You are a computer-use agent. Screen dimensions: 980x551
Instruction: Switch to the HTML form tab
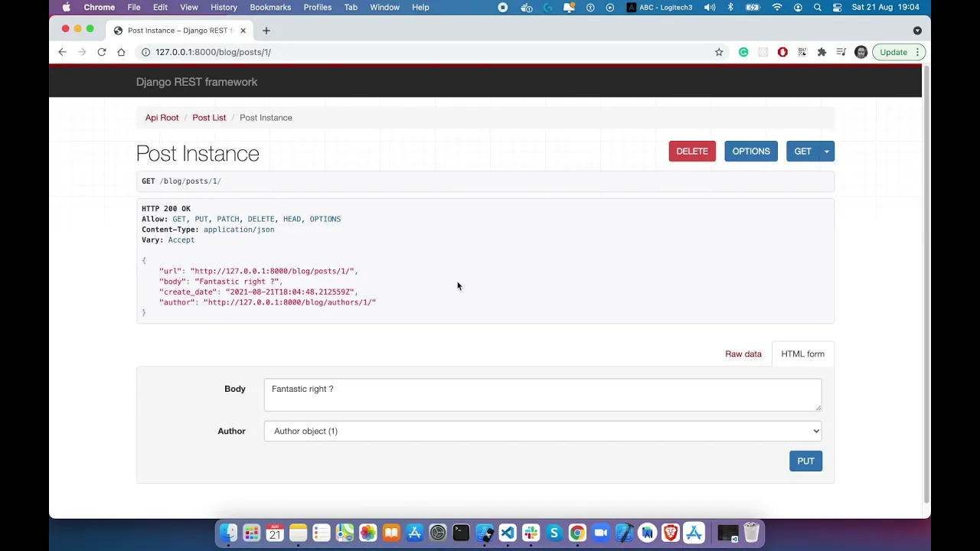pyautogui.click(x=802, y=354)
